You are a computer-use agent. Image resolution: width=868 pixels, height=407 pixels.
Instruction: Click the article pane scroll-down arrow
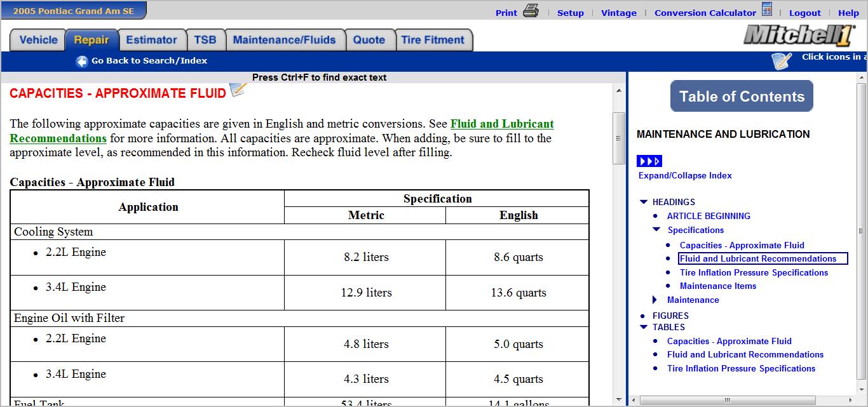(620, 399)
